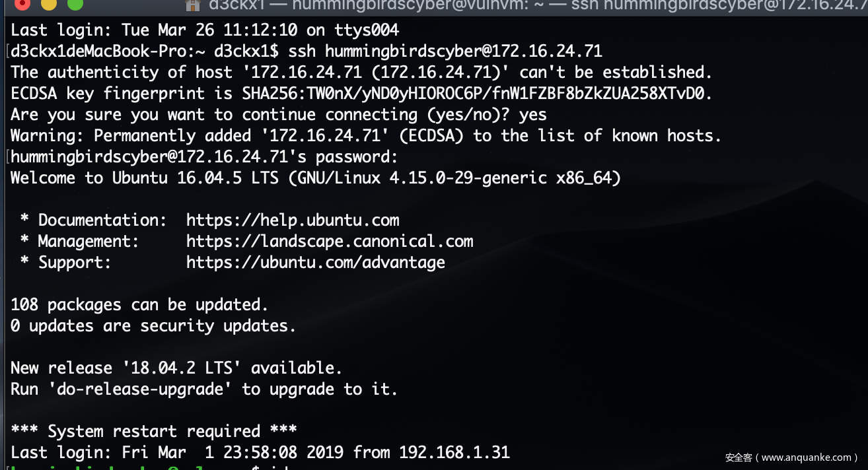Click the '108 packages can be updated' text
Viewport: 868px width, 470px height.
click(140, 304)
